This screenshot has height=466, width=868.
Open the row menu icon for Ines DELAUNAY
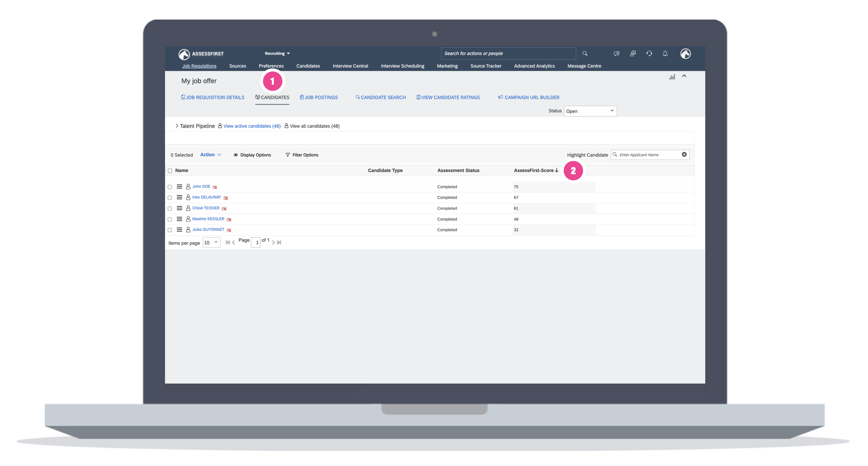(179, 197)
